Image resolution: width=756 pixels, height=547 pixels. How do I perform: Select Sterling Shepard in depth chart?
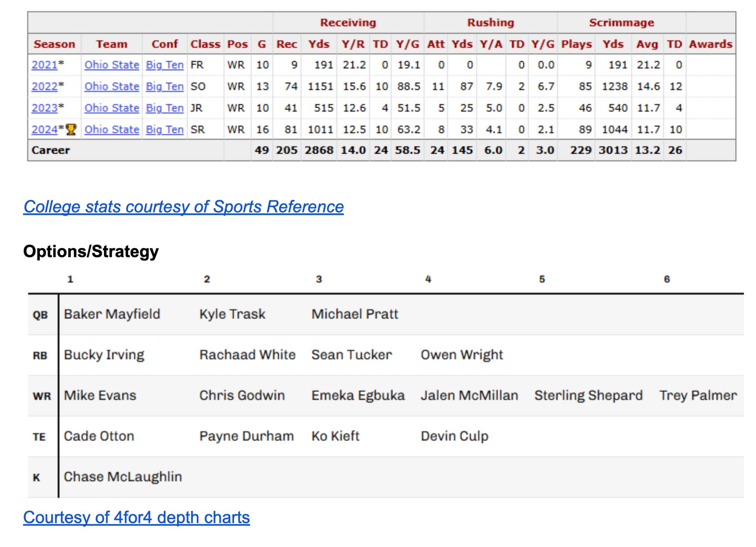point(588,395)
